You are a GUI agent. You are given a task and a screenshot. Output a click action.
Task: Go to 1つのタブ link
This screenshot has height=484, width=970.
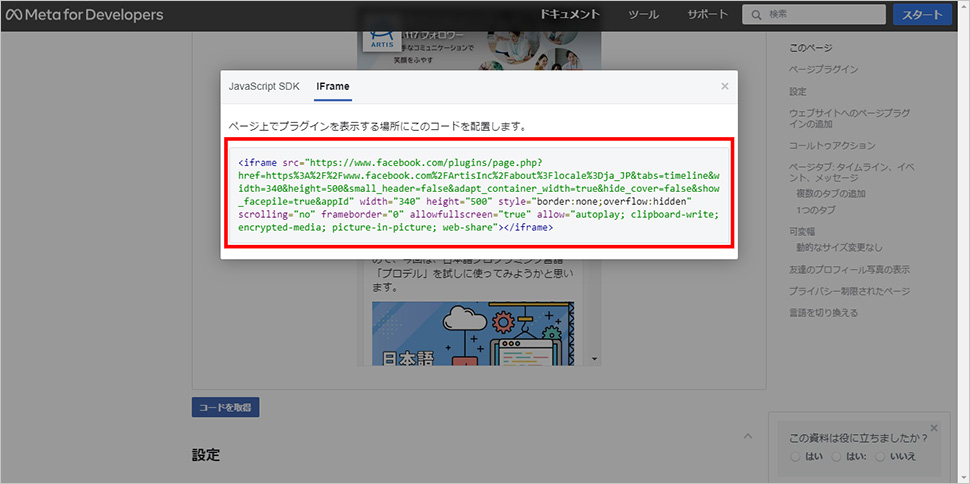point(817,210)
